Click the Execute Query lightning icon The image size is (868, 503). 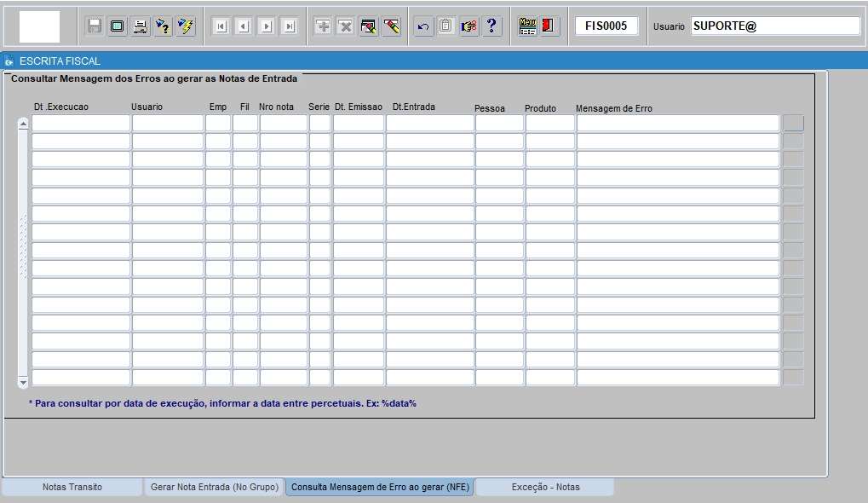(185, 26)
